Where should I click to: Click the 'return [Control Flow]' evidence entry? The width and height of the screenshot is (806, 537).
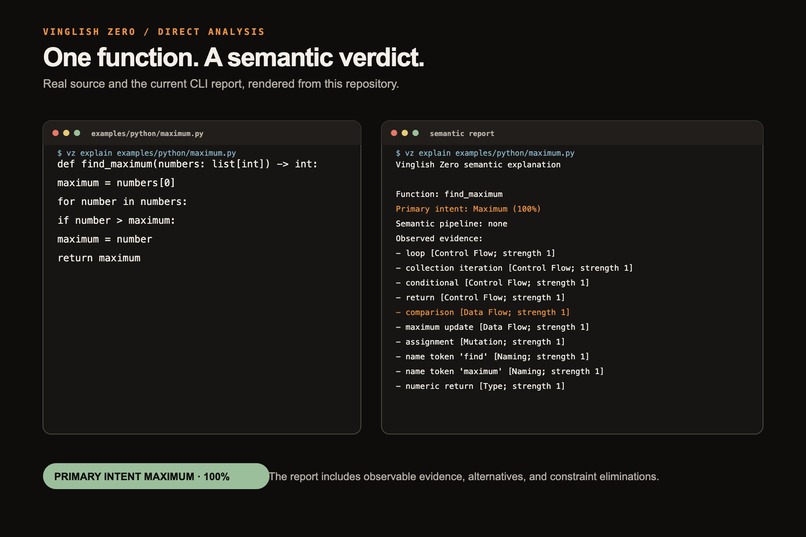(x=480, y=298)
